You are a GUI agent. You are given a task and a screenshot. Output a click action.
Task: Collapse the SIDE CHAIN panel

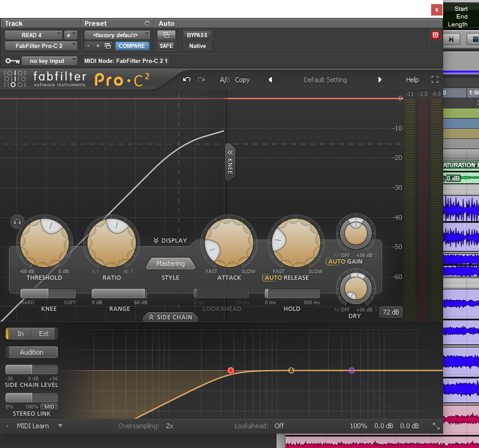170,317
